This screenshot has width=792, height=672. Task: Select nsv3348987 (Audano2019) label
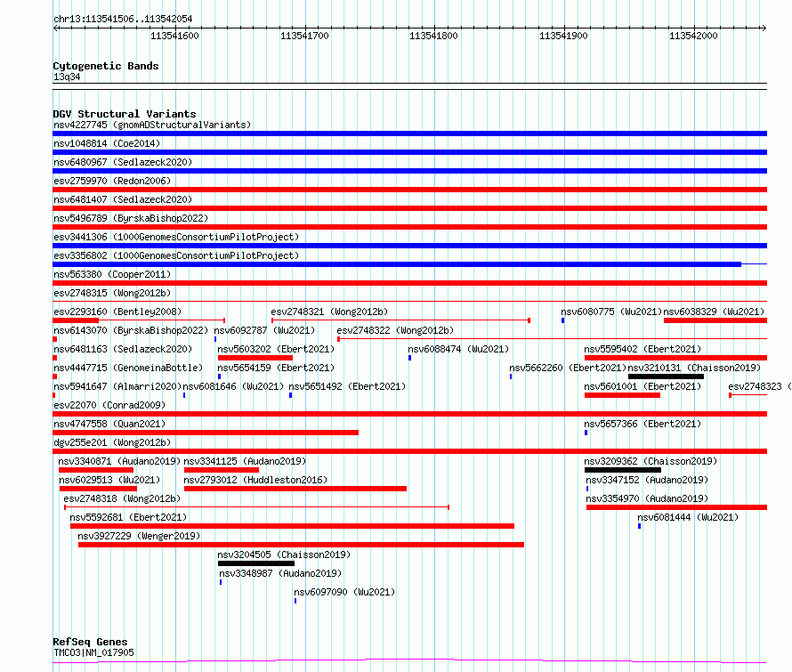click(x=280, y=573)
